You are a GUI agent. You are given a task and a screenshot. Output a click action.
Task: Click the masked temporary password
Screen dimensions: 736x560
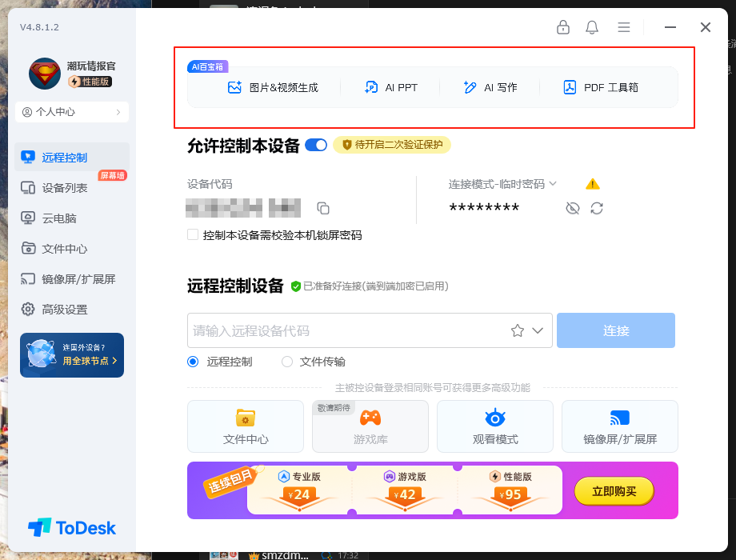(x=484, y=207)
